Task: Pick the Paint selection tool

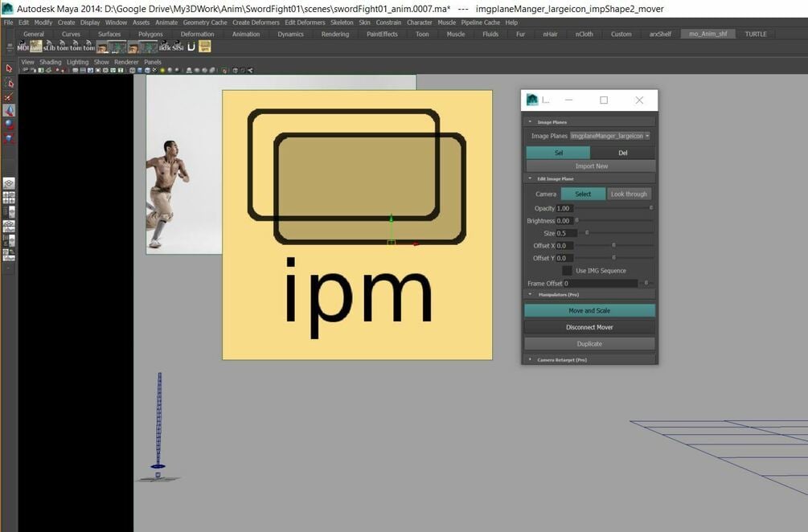Action: click(9, 96)
